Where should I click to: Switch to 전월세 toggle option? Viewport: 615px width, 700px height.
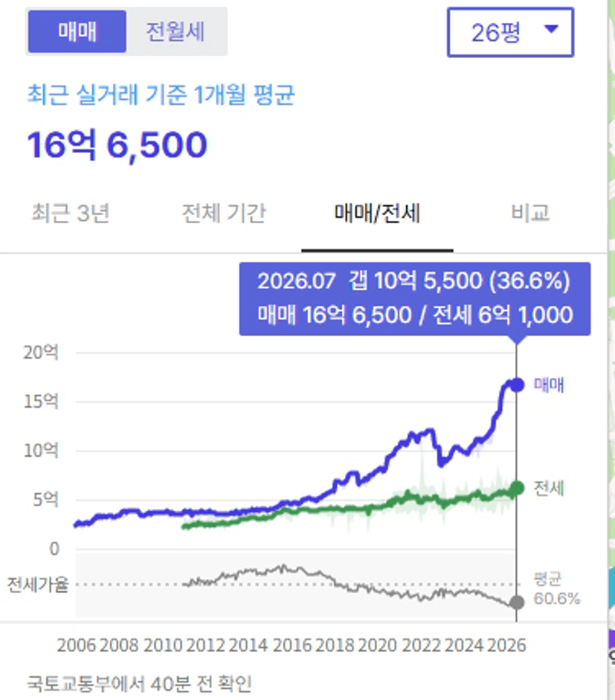point(176,32)
